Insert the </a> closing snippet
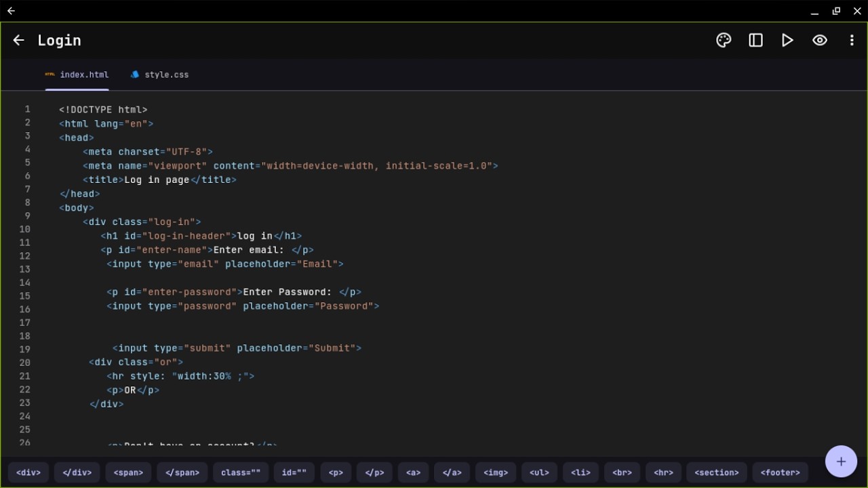Screen dimensions: 868x488 (452, 472)
